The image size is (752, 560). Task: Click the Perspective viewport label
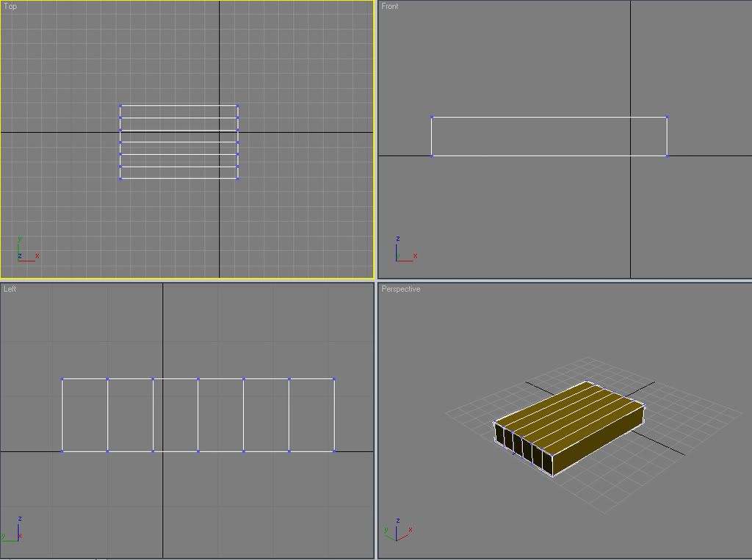point(400,289)
